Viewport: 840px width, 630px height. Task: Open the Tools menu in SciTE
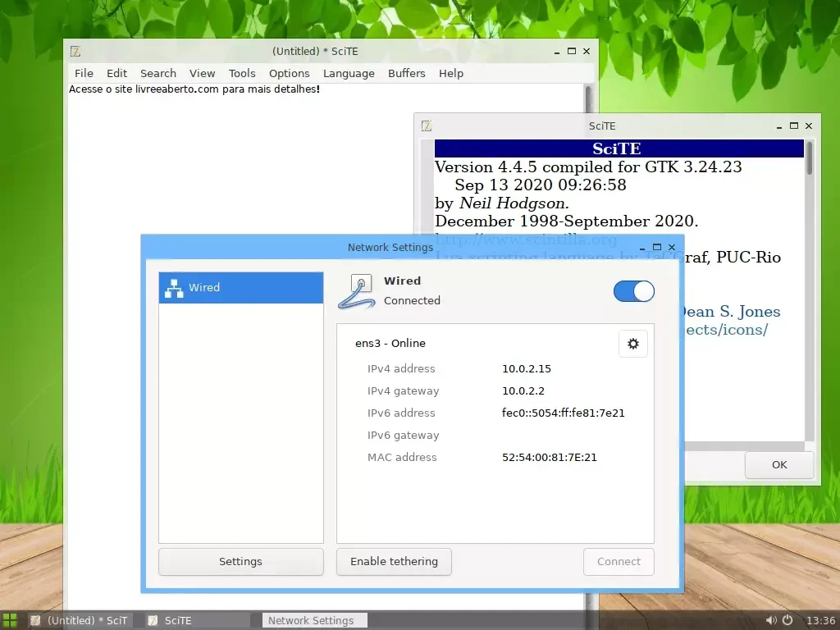[x=242, y=73]
